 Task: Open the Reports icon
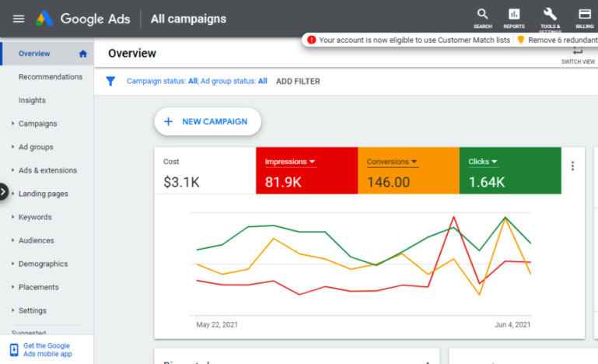point(513,15)
